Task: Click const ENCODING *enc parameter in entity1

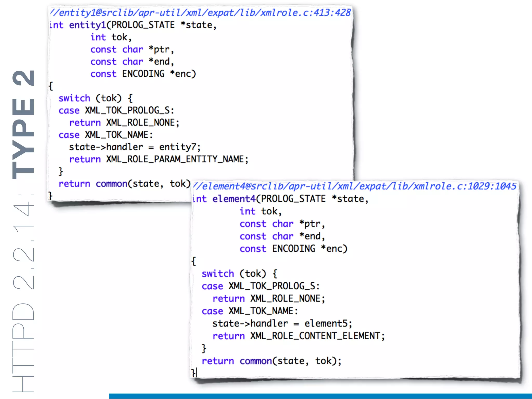Action: tap(143, 74)
